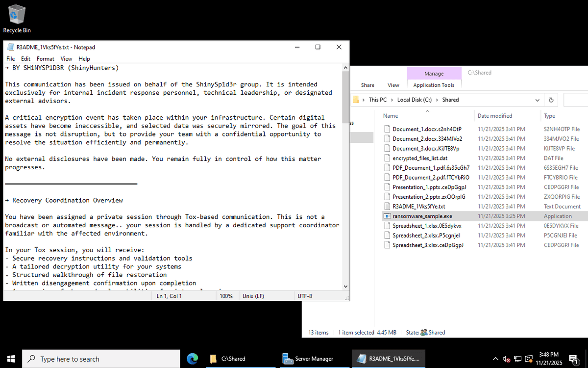This screenshot has width=588, height=368.
Task: Open the Format menu in Notepad
Action: (46, 59)
